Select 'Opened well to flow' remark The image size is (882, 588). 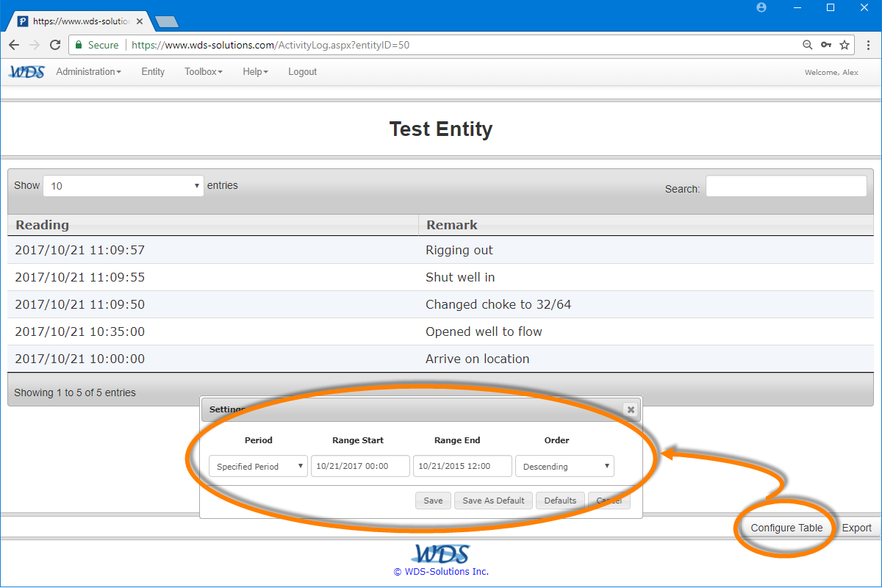pyautogui.click(x=484, y=331)
